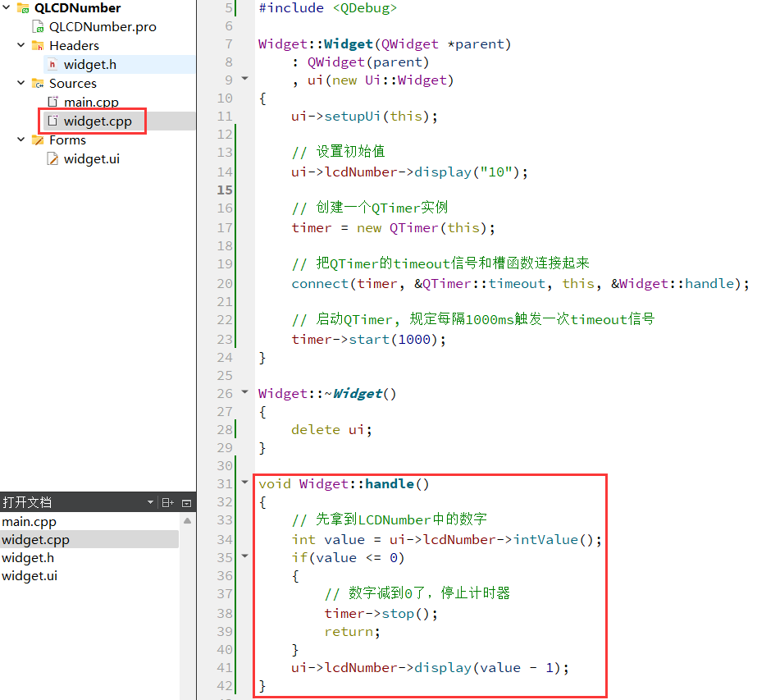Click the Forms folder icon

[x=38, y=140]
